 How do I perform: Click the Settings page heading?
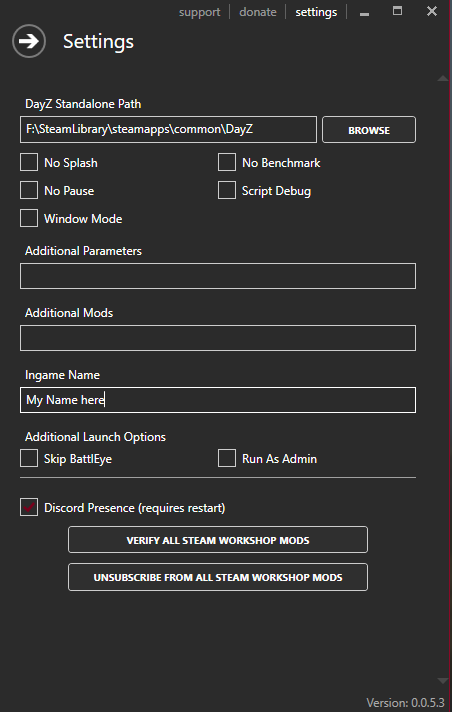click(x=99, y=42)
